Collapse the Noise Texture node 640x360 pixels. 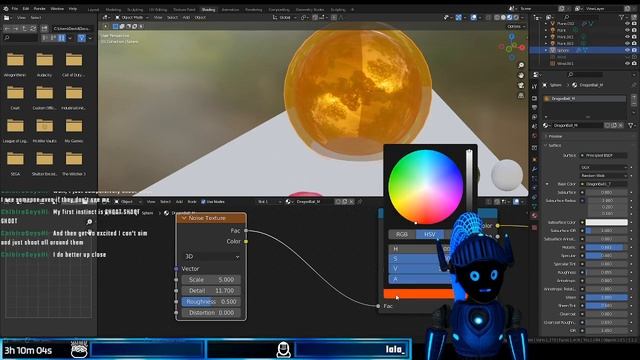click(184, 218)
